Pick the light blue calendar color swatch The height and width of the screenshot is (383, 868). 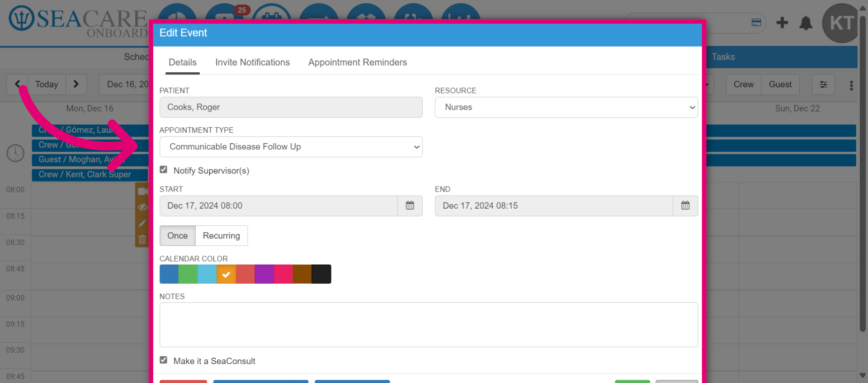point(207,274)
